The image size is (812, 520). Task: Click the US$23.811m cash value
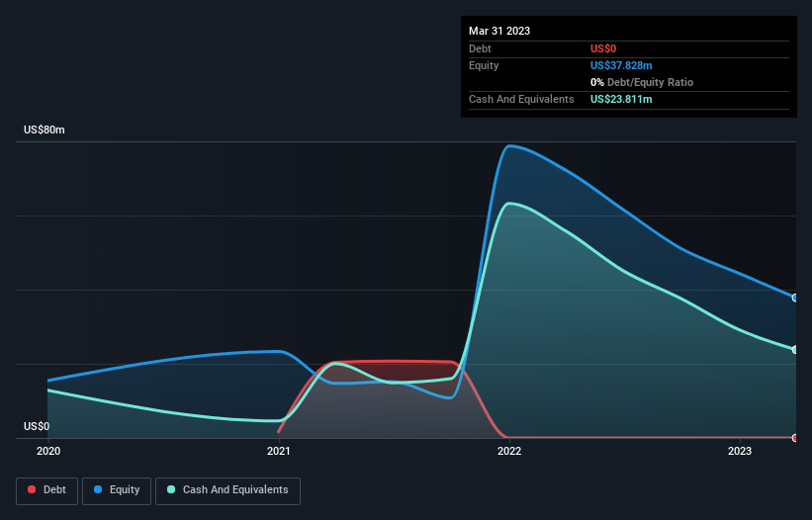pyautogui.click(x=621, y=99)
